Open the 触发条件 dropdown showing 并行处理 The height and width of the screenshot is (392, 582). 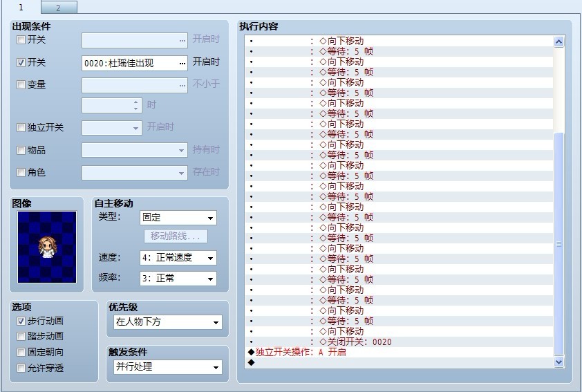168,367
